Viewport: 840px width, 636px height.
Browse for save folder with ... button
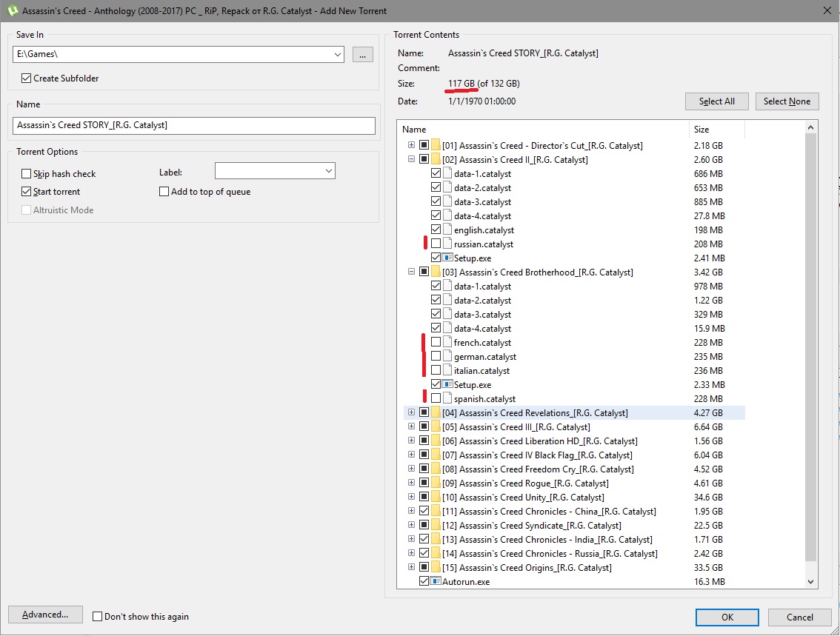click(363, 54)
